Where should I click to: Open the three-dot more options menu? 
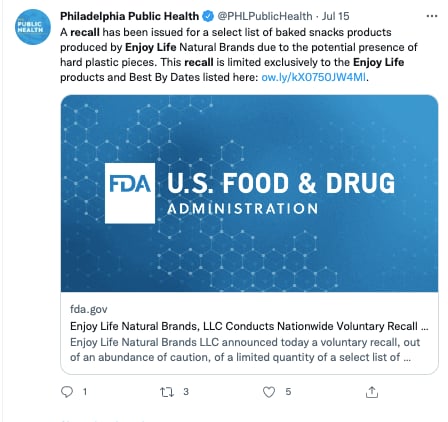[x=432, y=16]
